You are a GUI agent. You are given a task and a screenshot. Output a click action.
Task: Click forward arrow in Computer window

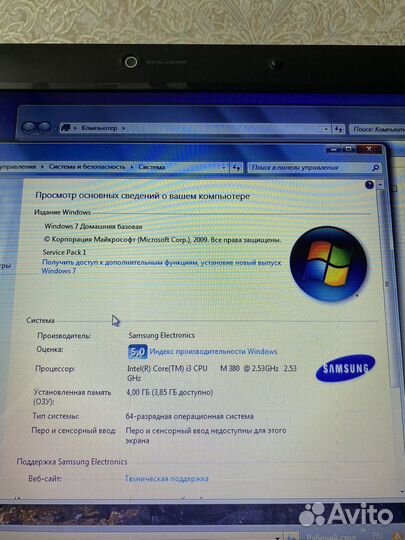(44, 128)
